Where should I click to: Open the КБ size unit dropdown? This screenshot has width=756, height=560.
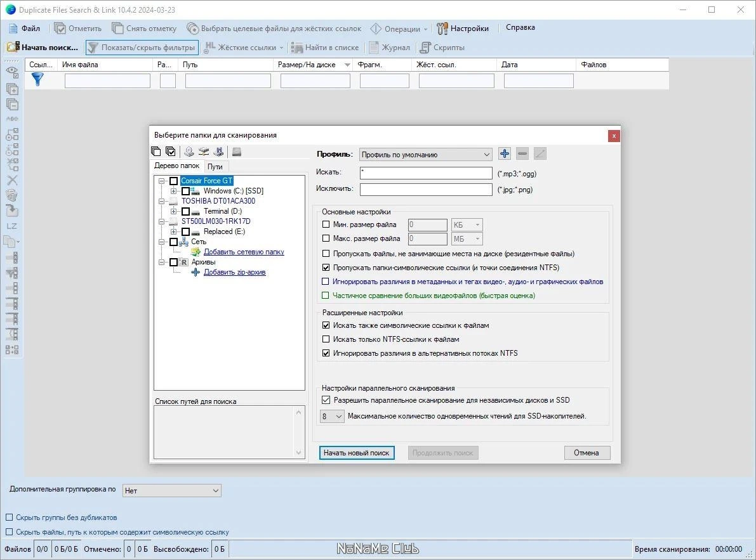pyautogui.click(x=467, y=225)
